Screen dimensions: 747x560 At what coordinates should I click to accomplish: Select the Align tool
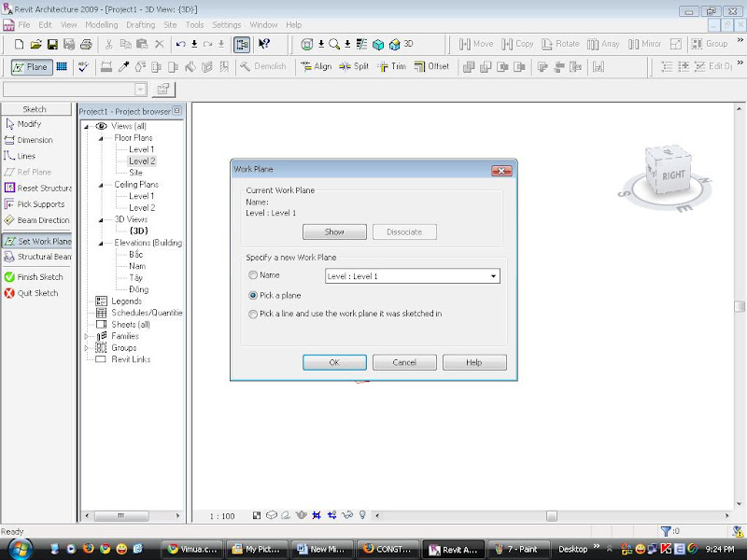pyautogui.click(x=316, y=66)
